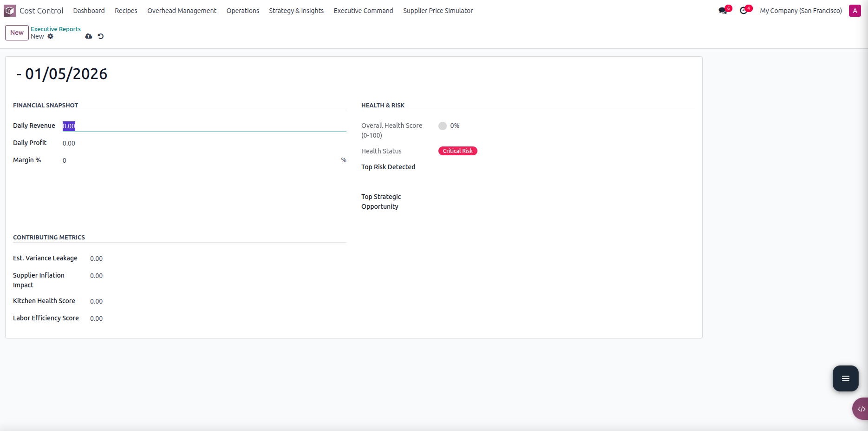Viewport: 868px width, 431px height.
Task: Open the purple code debug icon
Action: click(861, 409)
